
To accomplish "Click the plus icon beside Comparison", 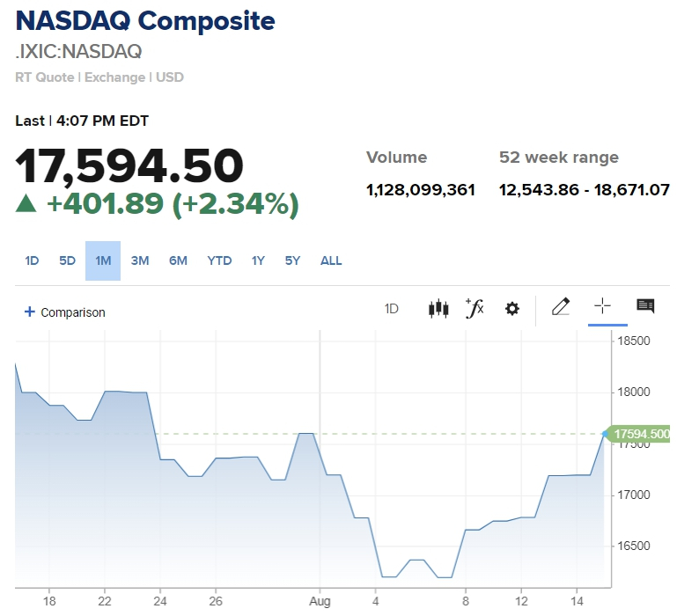I will 29,312.
